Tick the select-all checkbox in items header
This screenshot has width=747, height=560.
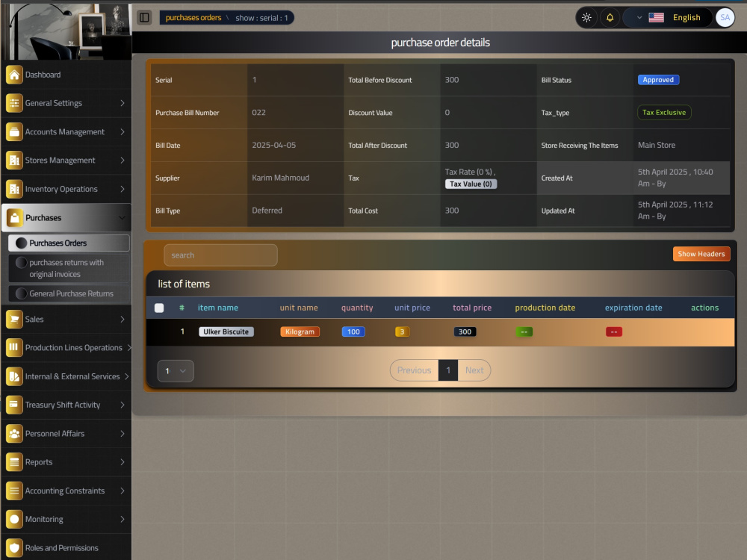click(159, 308)
